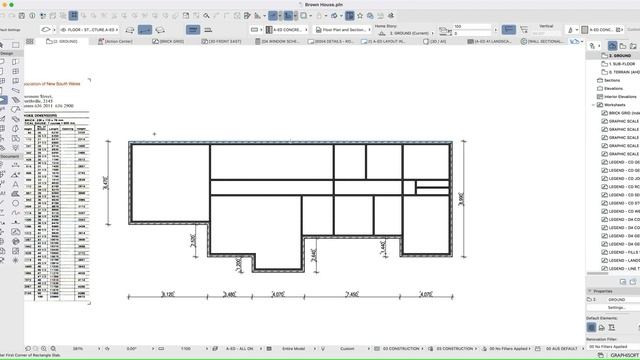Select the Text tool (A) in toolbox
Screen dimensions: 640x360
coord(16,184)
